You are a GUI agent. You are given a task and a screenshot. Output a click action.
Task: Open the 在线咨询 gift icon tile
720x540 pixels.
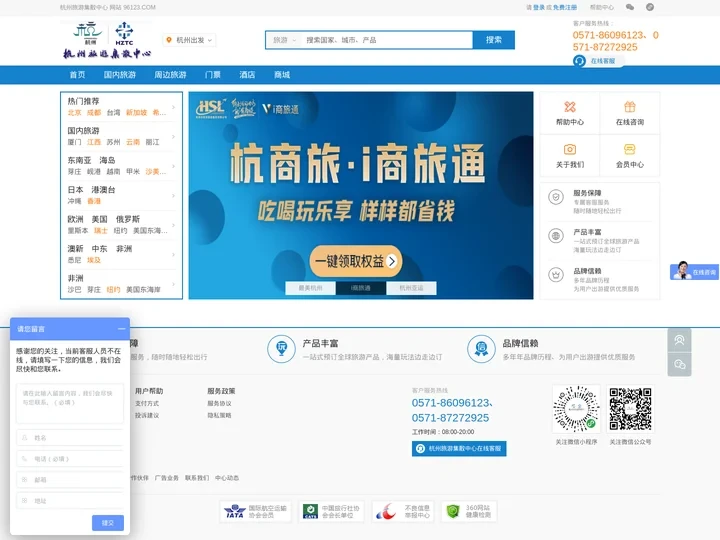(x=630, y=113)
